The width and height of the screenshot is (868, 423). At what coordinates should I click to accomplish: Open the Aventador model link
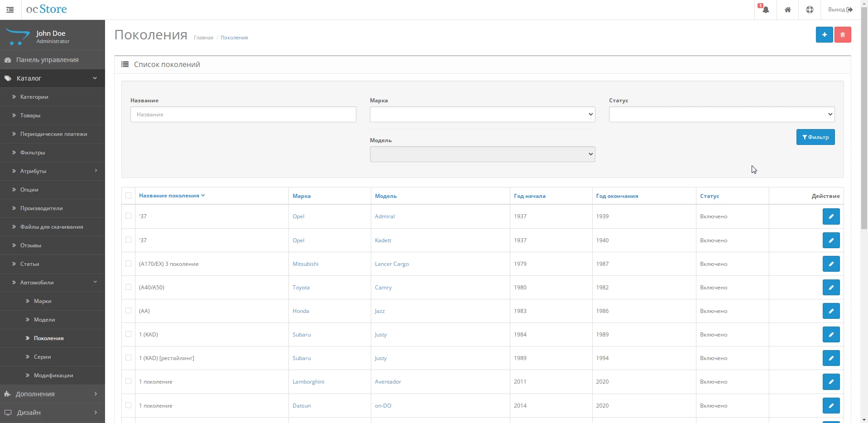[x=388, y=382]
